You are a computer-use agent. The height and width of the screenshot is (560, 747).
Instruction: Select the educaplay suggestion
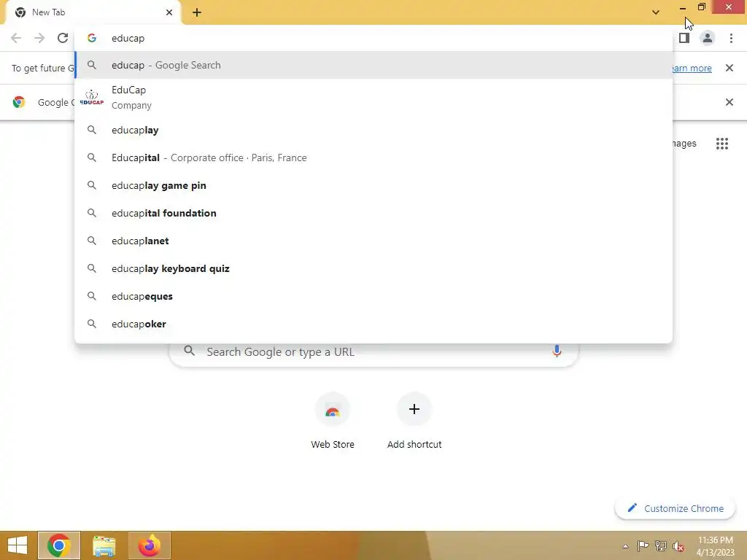point(373,130)
